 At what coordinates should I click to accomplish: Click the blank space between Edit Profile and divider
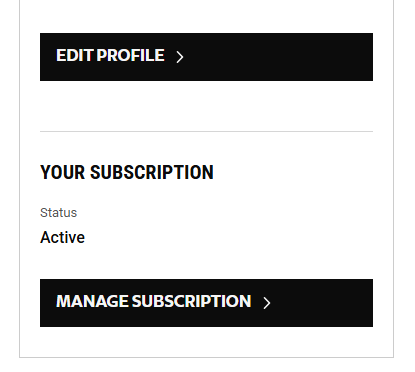pos(206,106)
